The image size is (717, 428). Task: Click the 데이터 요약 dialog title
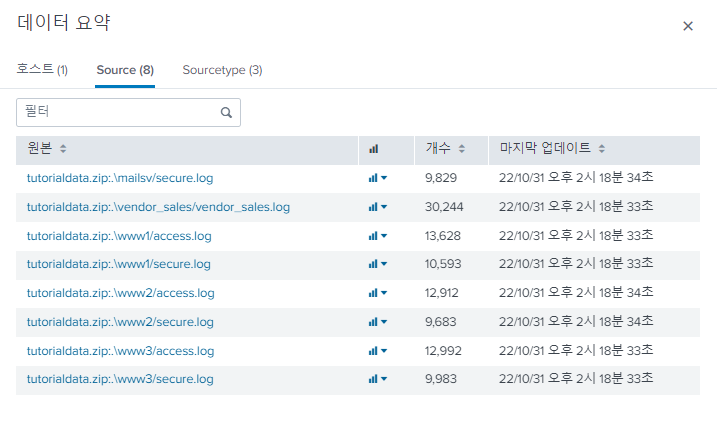click(64, 22)
